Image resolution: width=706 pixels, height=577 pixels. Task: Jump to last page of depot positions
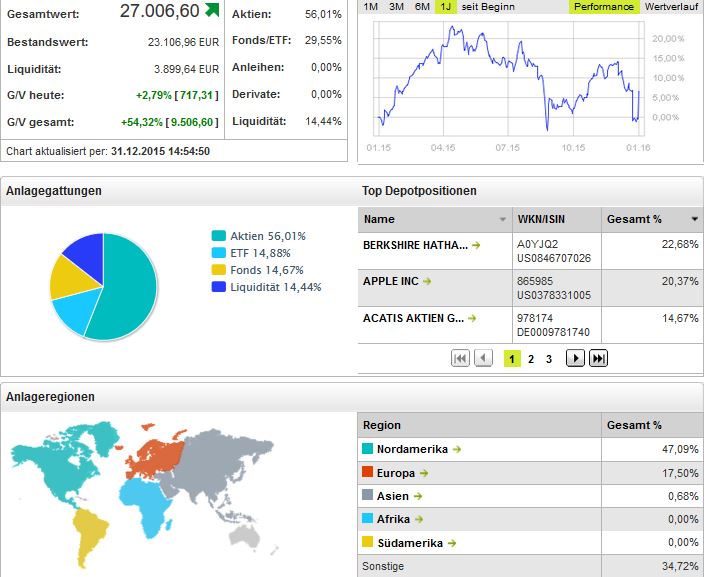[x=598, y=359]
